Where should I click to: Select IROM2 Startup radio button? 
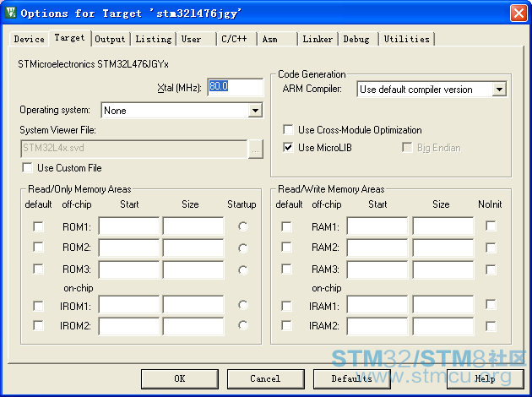tap(243, 325)
